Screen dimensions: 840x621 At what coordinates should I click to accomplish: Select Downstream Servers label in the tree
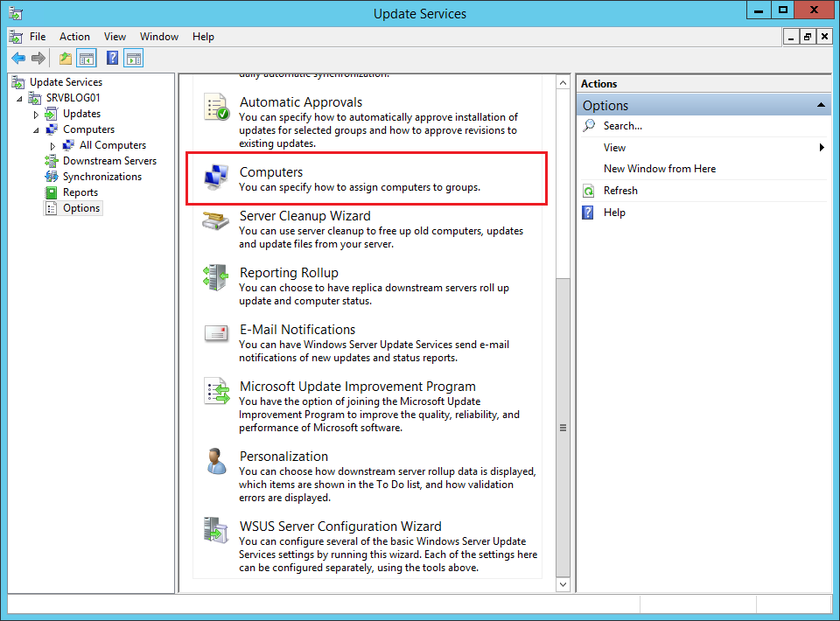(110, 161)
